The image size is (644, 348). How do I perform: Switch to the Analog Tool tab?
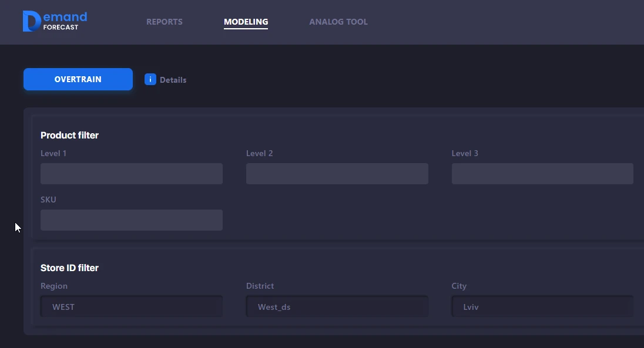(x=338, y=22)
